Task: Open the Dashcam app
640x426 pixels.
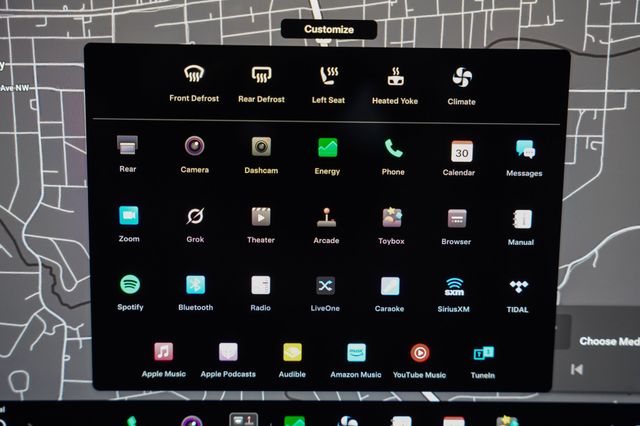Action: 261,146
